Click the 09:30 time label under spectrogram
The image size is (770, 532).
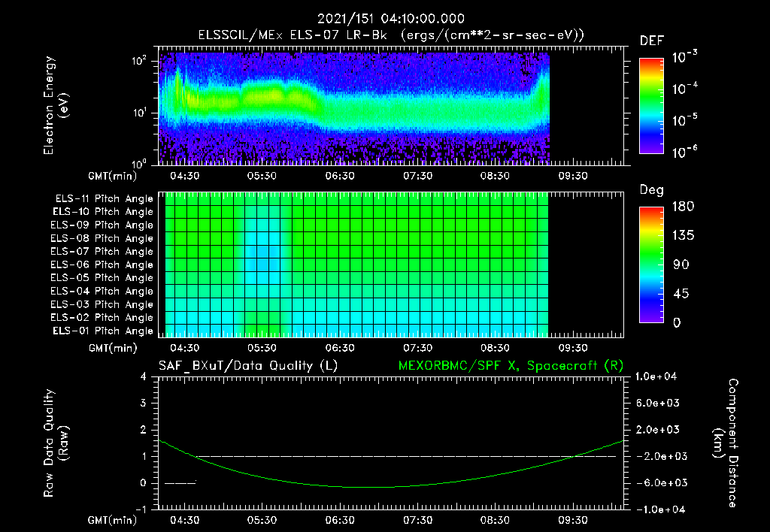572,176
